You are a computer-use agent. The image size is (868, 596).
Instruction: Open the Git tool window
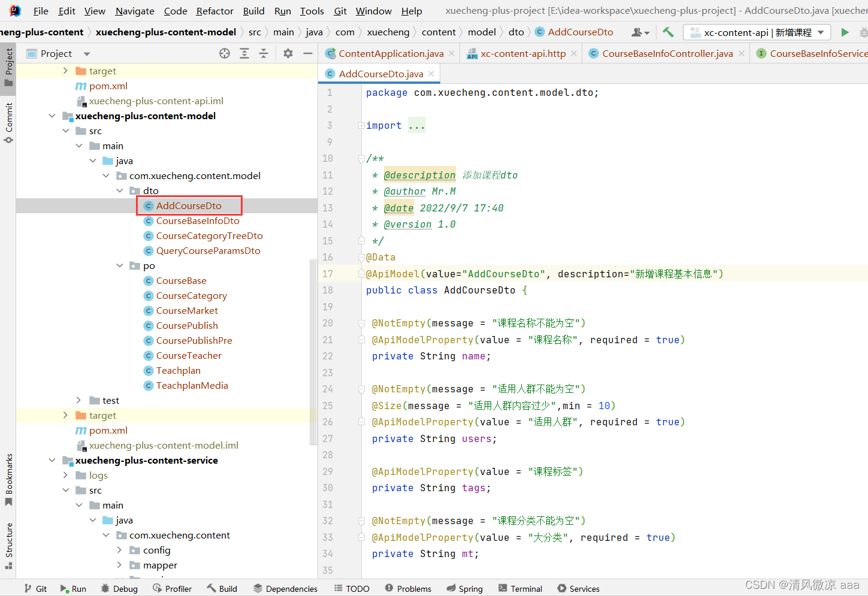[x=35, y=589]
